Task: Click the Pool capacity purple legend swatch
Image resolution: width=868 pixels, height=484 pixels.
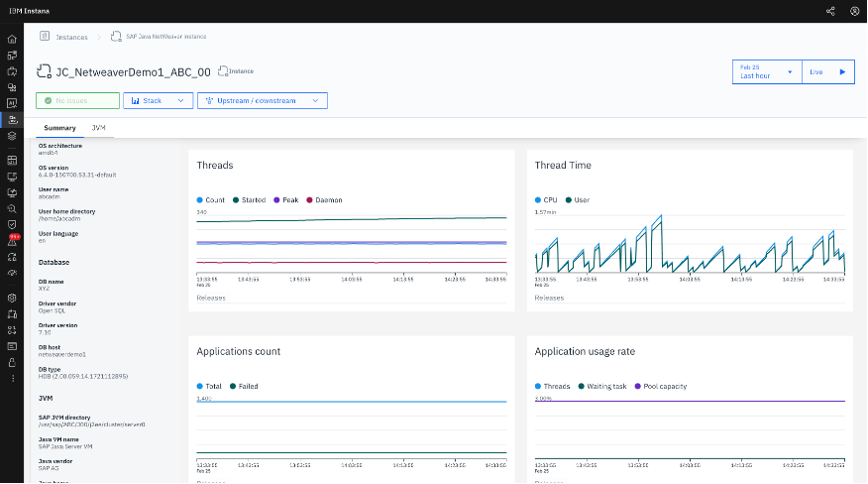Action: pos(638,387)
